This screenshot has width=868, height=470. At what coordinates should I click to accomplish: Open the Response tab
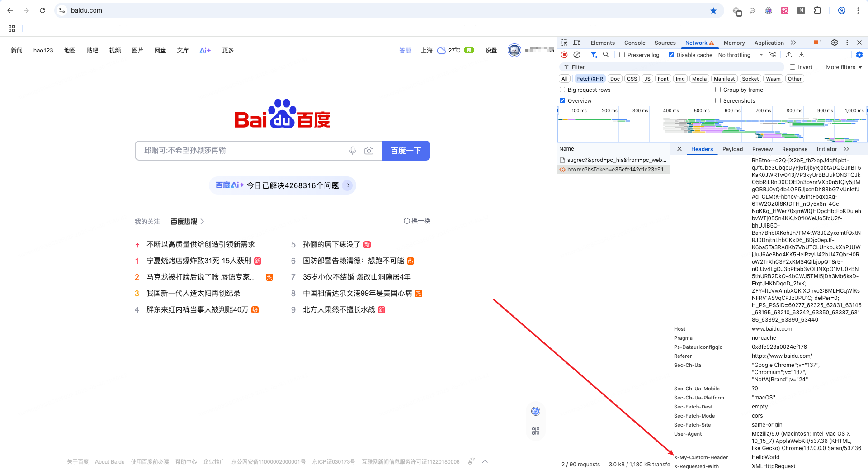pos(794,149)
